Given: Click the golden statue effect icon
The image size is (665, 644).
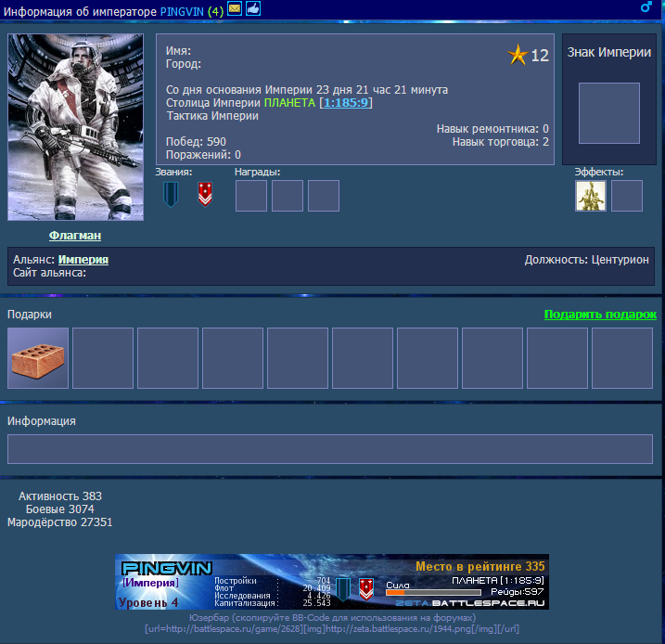Looking at the screenshot, I should [x=591, y=196].
